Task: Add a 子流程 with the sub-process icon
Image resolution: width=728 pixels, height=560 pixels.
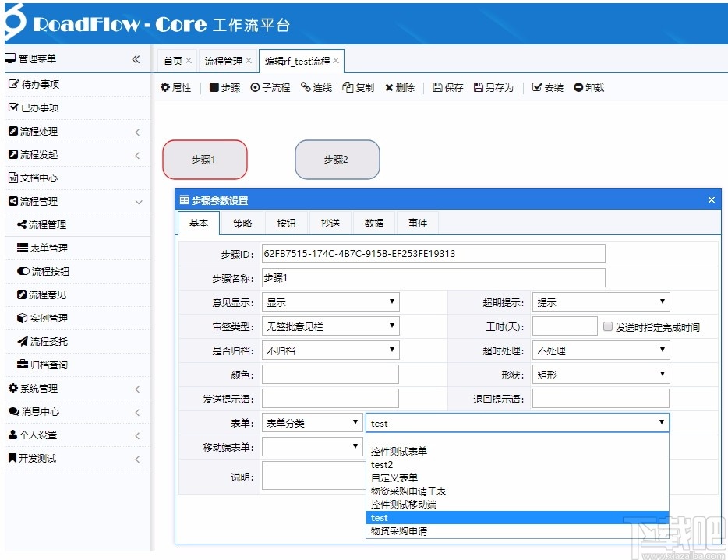Action: (269, 87)
